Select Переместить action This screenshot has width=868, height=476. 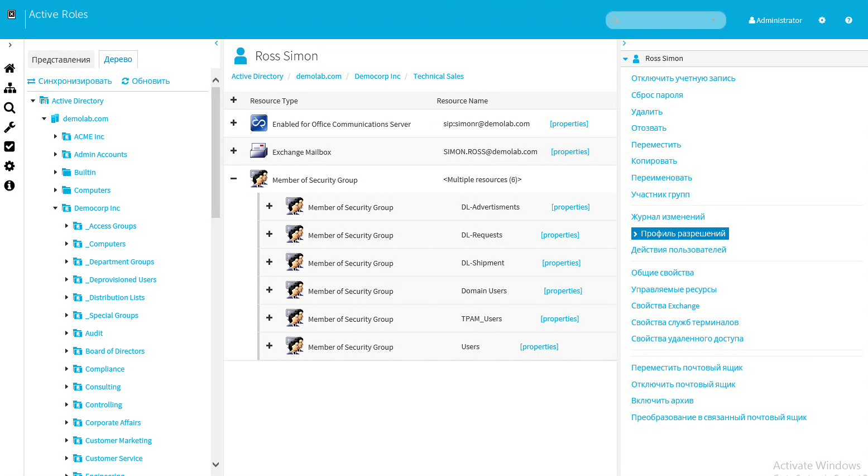[x=656, y=145]
